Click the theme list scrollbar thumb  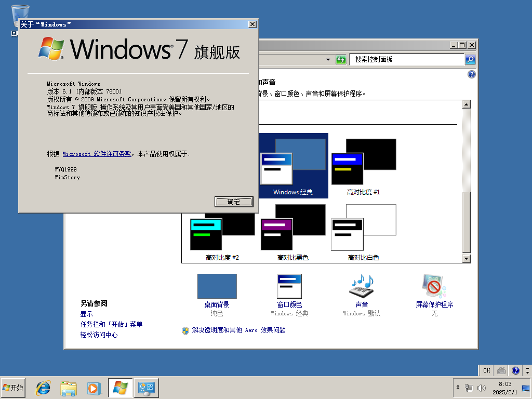coord(467,222)
